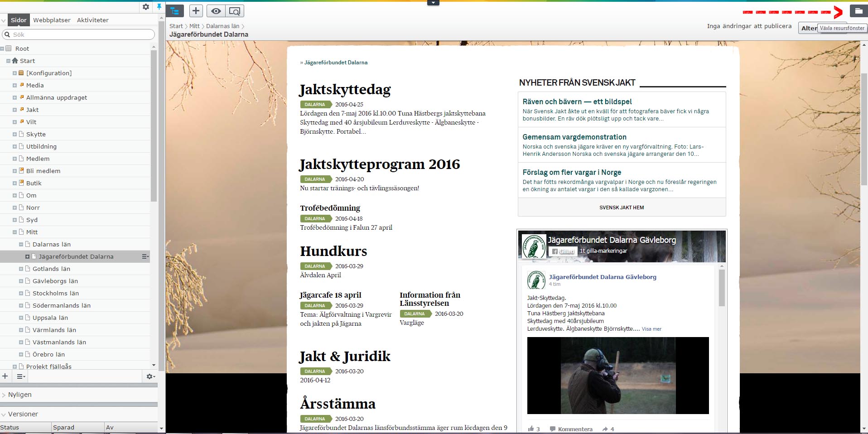Switch to the Sidor tab
The height and width of the screenshot is (434, 868).
pyautogui.click(x=19, y=20)
